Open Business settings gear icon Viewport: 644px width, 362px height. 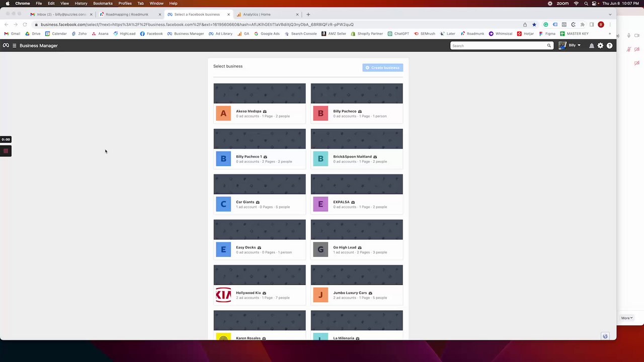[600, 46]
